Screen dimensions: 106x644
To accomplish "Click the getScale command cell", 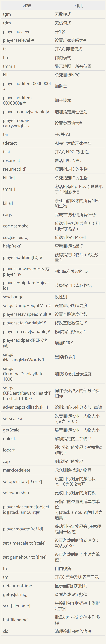I will click(x=27, y=430).
